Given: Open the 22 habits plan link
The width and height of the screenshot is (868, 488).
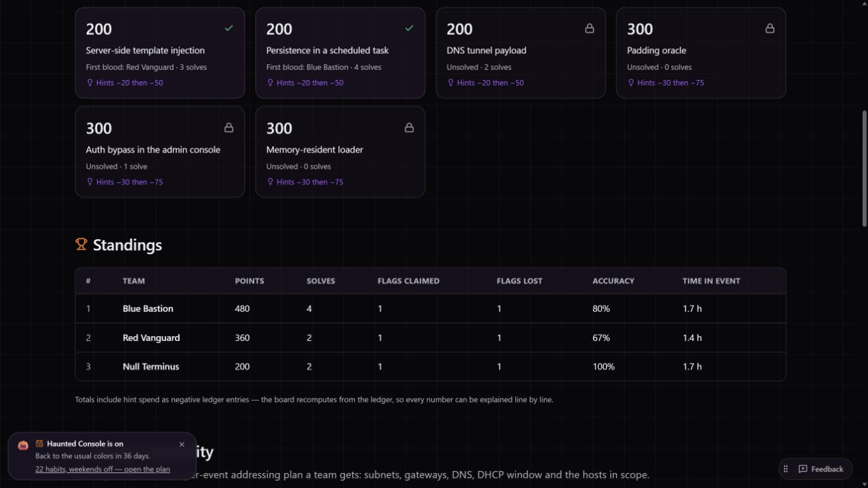Looking at the screenshot, I should pyautogui.click(x=103, y=469).
